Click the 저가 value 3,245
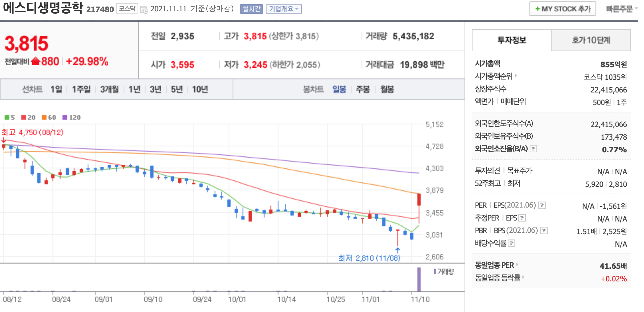The image size is (644, 312). point(256,65)
